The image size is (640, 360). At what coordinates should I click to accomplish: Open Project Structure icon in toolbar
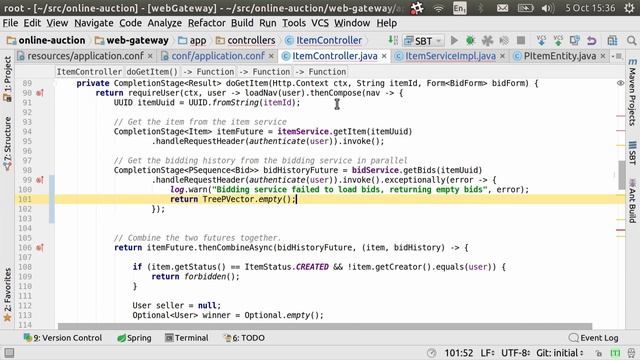coord(612,40)
